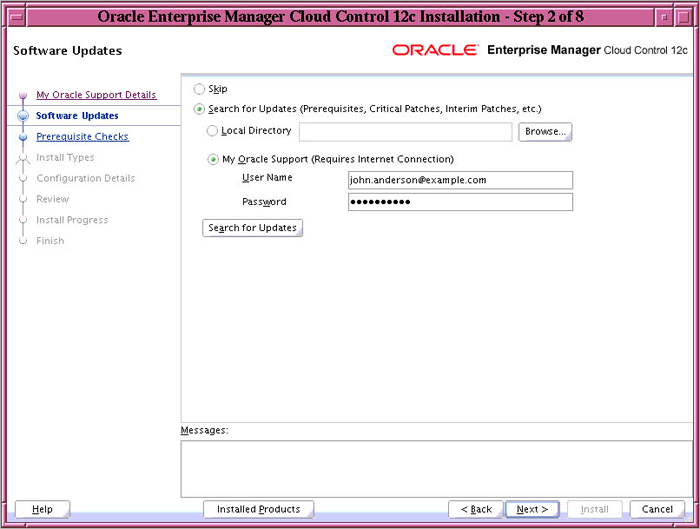Viewport: 700px width, 529px height.
Task: Open the Prerequisite Checks step link
Action: (83, 137)
